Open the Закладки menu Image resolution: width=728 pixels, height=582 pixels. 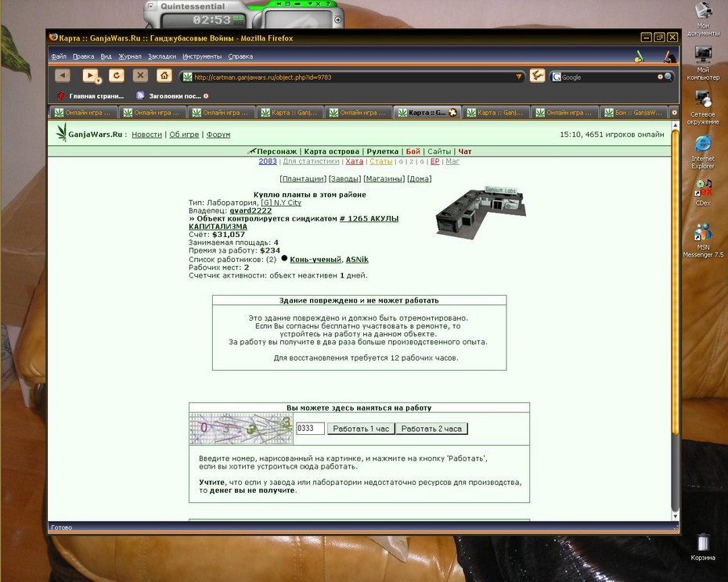coord(162,56)
